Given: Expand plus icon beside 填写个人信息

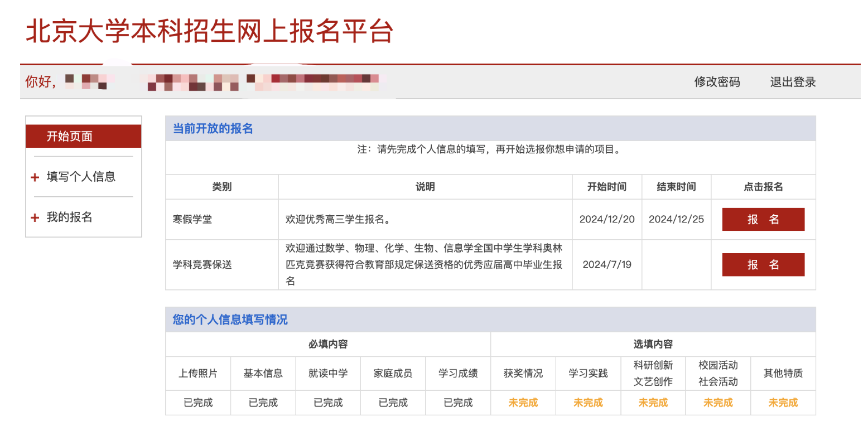Looking at the screenshot, I should tap(35, 177).
